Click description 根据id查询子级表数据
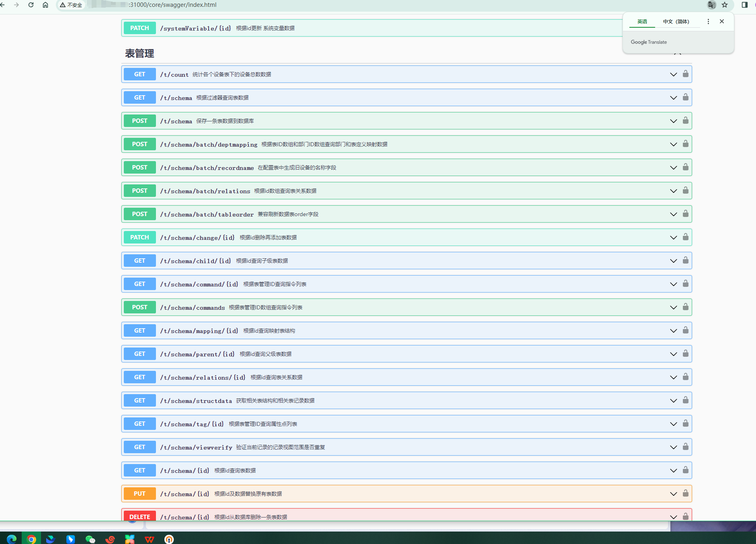Viewport: 756px width, 544px height. pos(262,261)
